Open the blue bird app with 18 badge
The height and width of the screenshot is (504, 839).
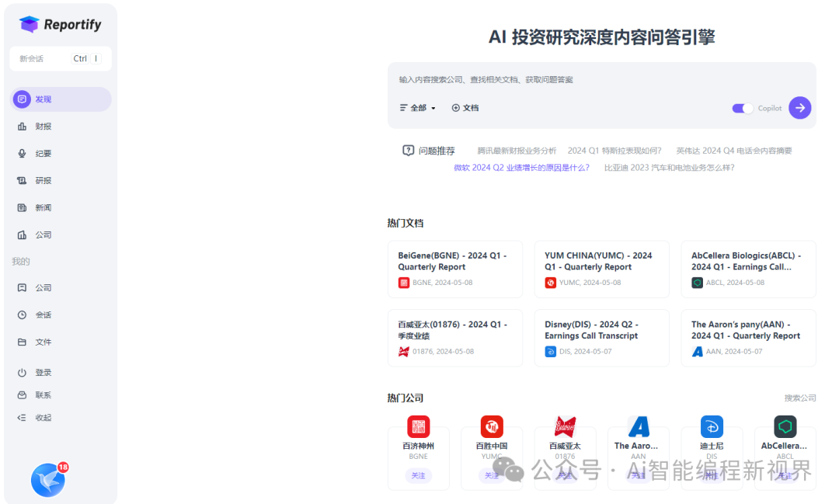pos(48,480)
